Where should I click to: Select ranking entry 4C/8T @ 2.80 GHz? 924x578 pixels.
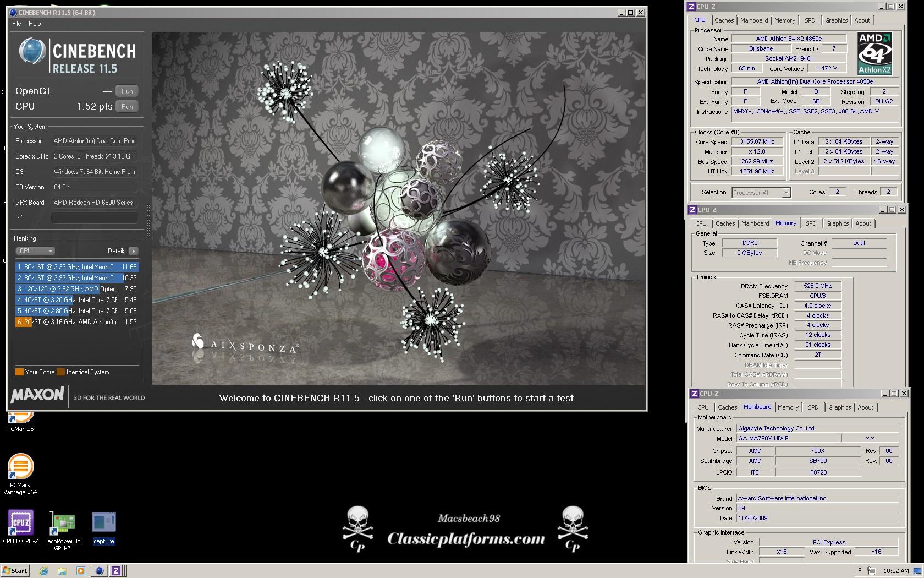click(x=77, y=311)
